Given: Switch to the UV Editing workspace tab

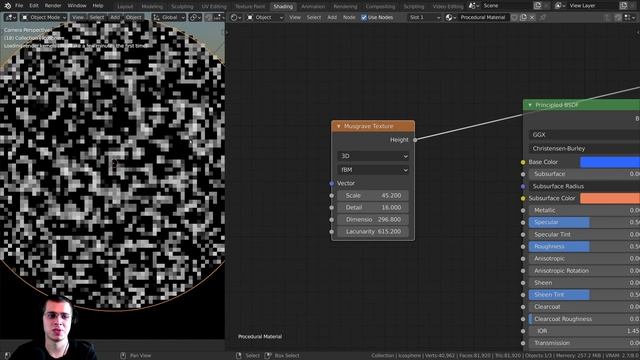Looking at the screenshot, I should [x=214, y=7].
